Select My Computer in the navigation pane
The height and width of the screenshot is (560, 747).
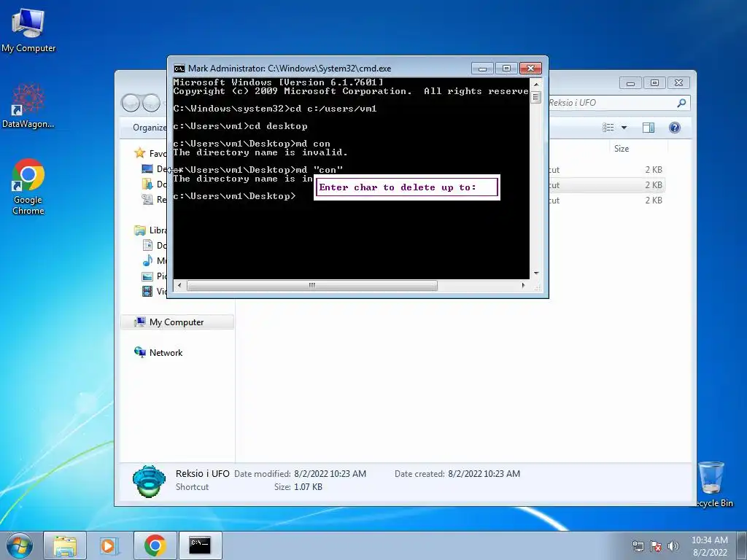pyautogui.click(x=177, y=322)
